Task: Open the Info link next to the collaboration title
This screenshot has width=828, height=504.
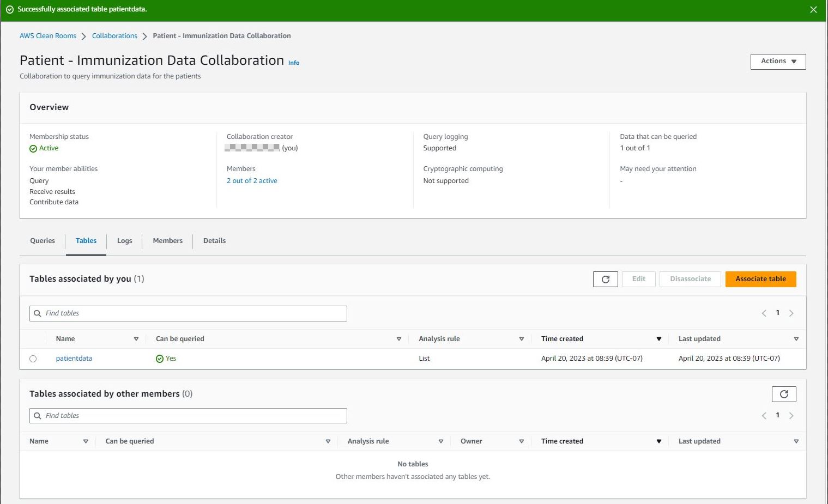Action: [x=294, y=63]
